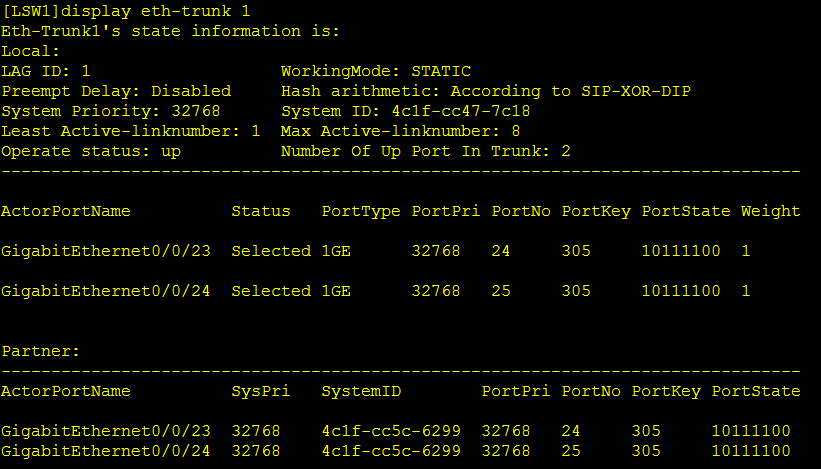Click the "Max Active-linknumber: 8" text
Image resolution: width=821 pixels, height=469 pixels.
400,131
